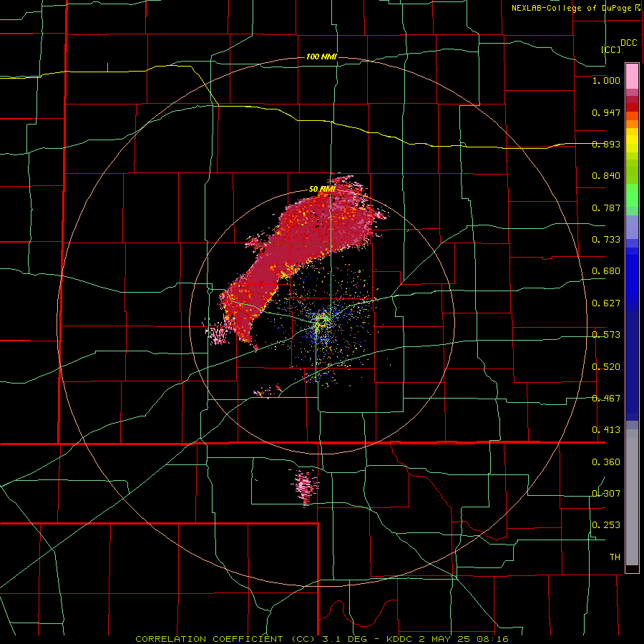
Task: Select the 0.360 scale value
Action: point(606,462)
